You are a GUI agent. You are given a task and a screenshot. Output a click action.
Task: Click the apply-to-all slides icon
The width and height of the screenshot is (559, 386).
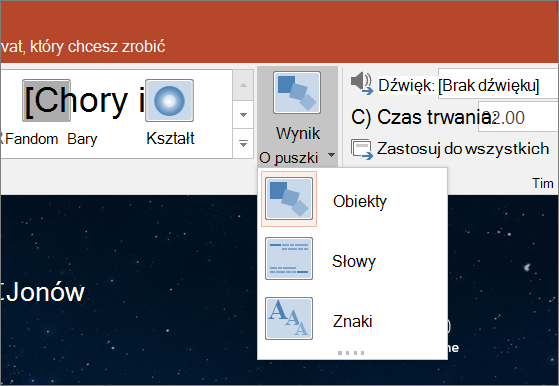[x=362, y=149]
